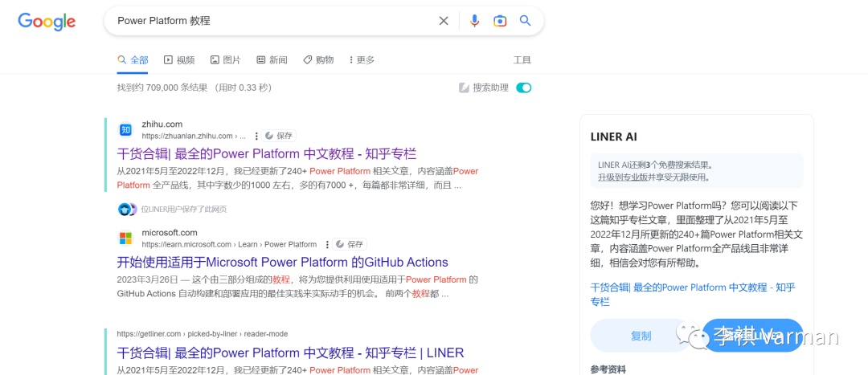Open the 新闻 results tab

[x=272, y=60]
